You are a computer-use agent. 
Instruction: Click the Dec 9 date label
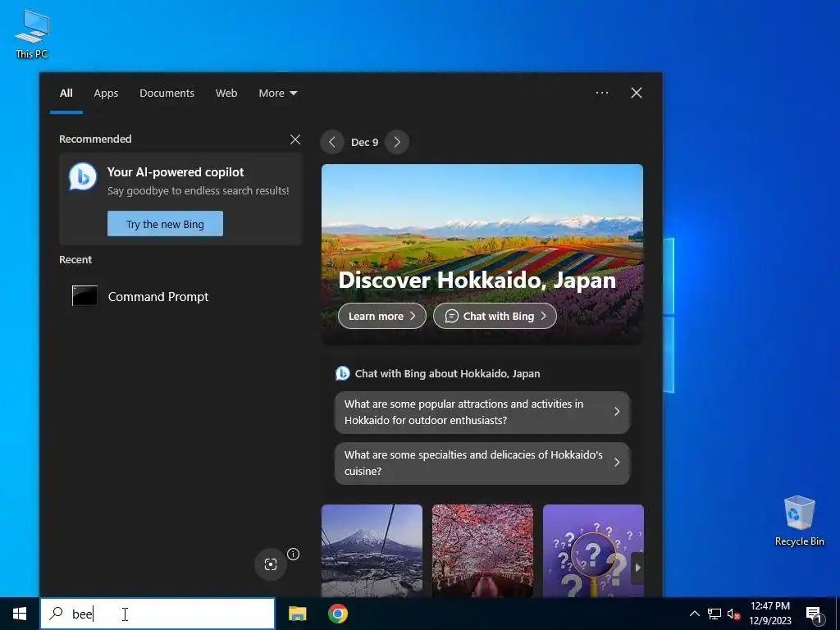pos(364,143)
